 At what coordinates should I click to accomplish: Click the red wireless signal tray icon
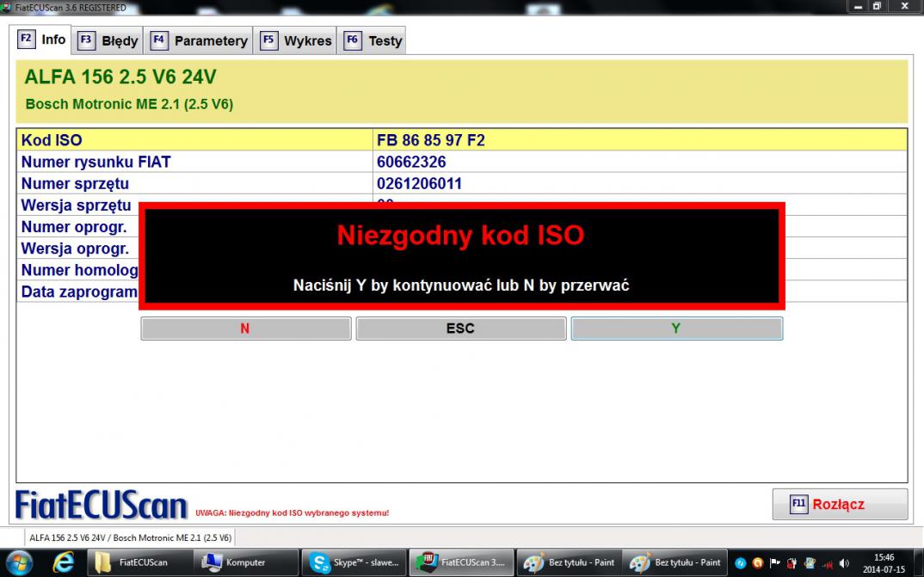click(827, 563)
